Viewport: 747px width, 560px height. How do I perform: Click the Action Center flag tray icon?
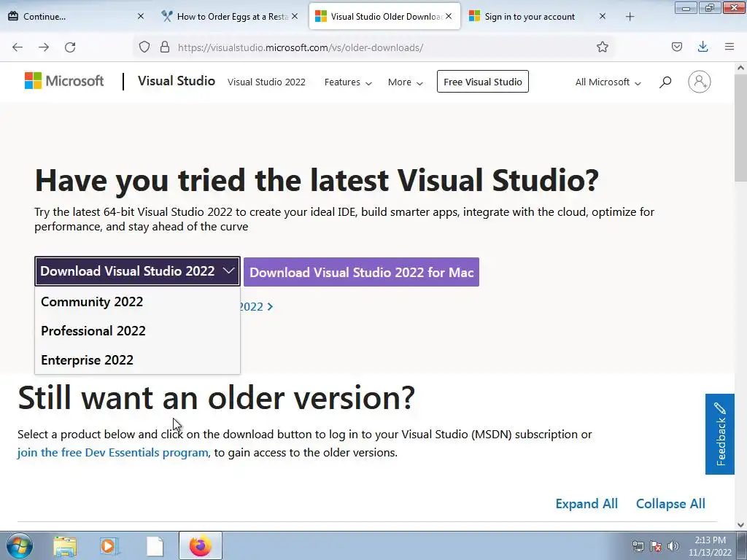pyautogui.click(x=656, y=546)
